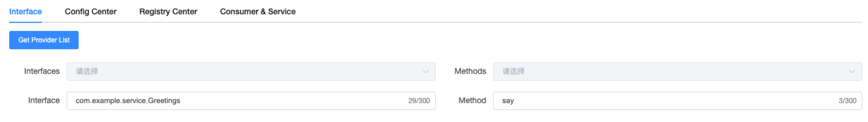This screenshot has height=122, width=868.
Task: Expand the Interfaces dropdown chevron arrow
Action: point(425,72)
